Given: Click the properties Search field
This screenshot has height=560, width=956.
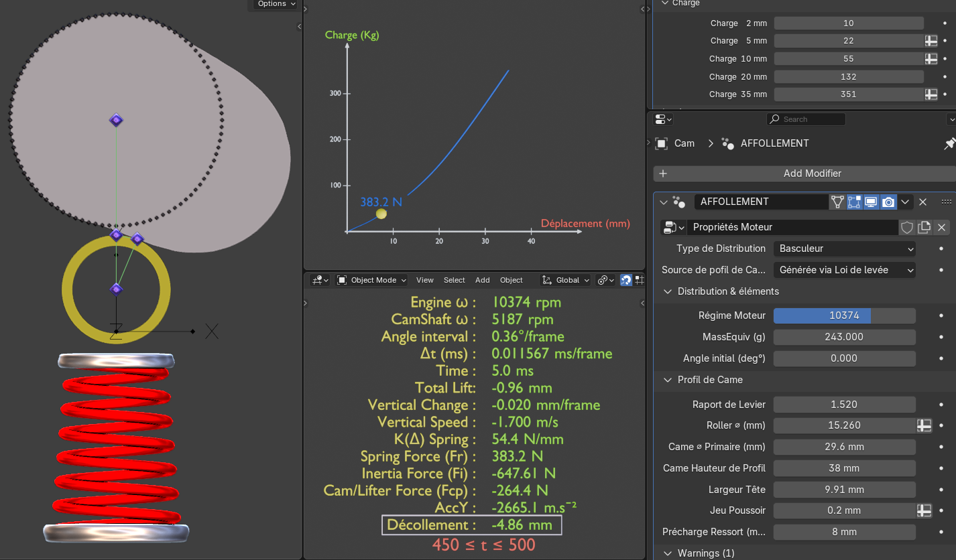Looking at the screenshot, I should pyautogui.click(x=806, y=119).
